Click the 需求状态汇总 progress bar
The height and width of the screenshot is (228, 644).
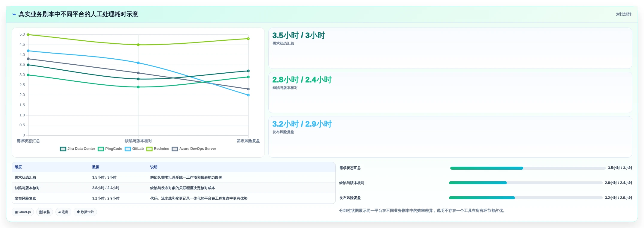pyautogui.click(x=528, y=168)
